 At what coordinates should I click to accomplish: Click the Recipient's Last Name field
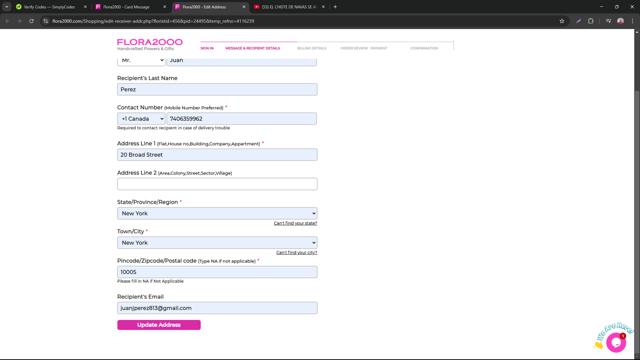217,89
